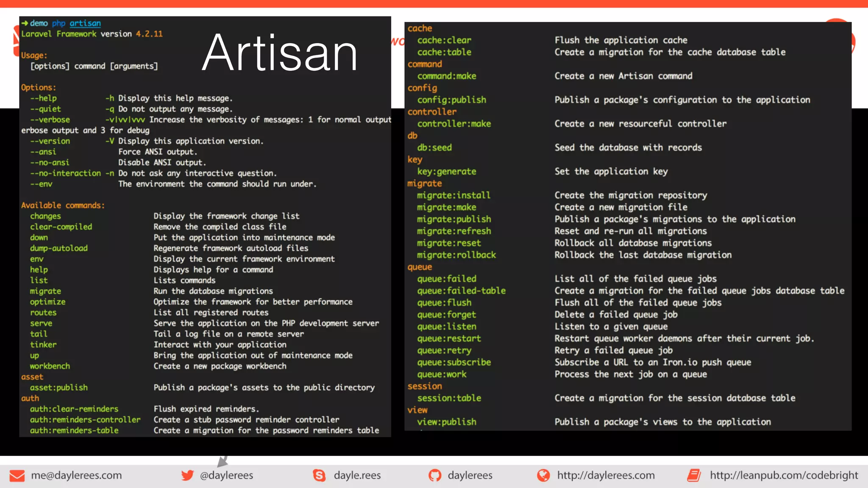Click the 'Options:' heading
Screen dimensions: 868x488
click(39, 88)
